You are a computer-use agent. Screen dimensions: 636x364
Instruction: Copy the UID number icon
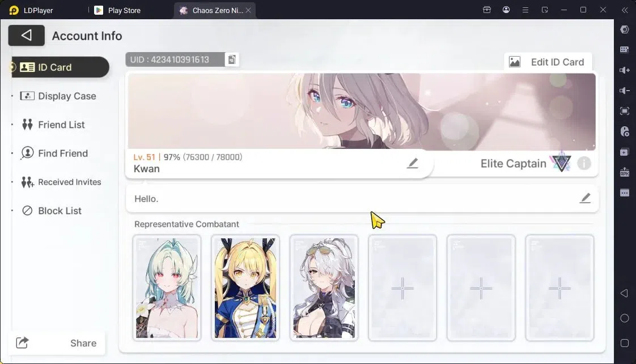[x=232, y=59]
